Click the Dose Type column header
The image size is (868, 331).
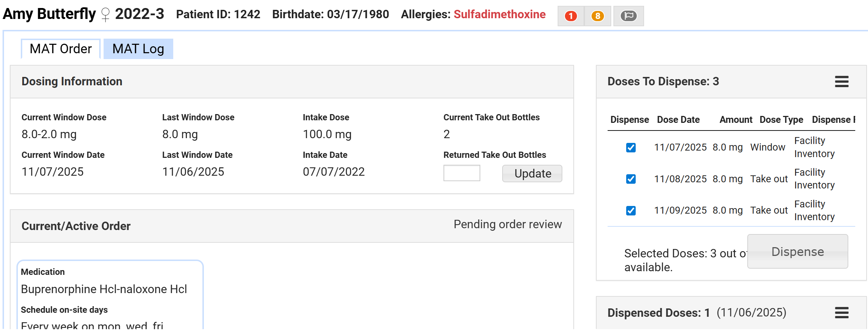(781, 120)
